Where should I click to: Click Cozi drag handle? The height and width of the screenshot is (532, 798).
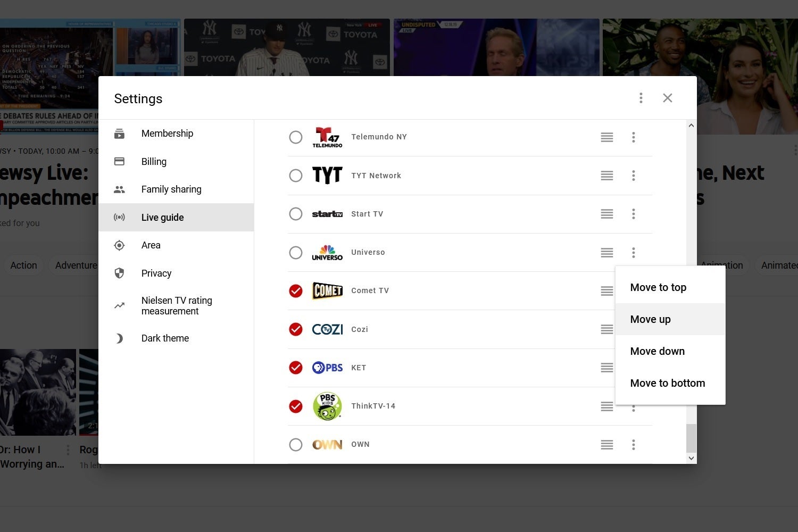click(x=607, y=329)
